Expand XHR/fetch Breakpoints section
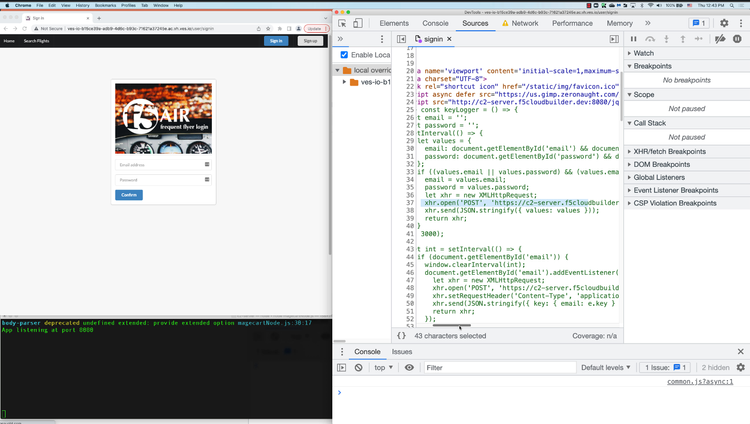Screen dimensions: 750x424 tap(670, 151)
